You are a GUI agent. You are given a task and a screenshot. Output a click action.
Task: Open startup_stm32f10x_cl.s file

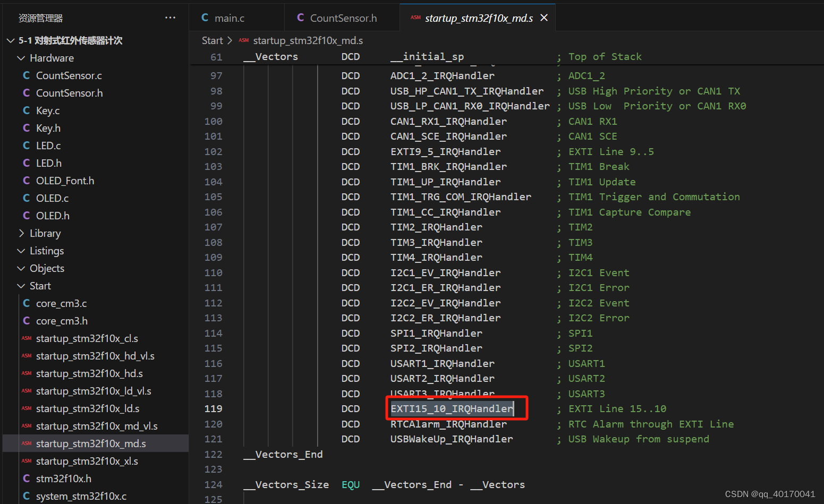point(87,338)
